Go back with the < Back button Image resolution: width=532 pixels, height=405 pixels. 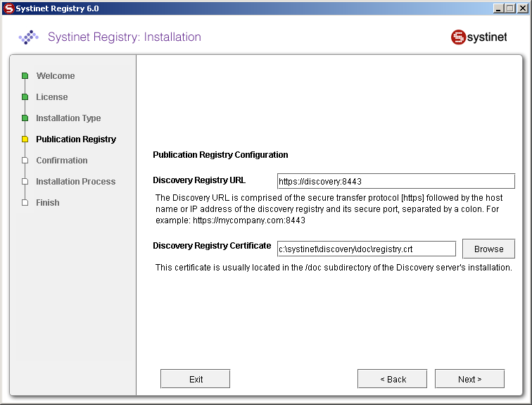coord(392,379)
